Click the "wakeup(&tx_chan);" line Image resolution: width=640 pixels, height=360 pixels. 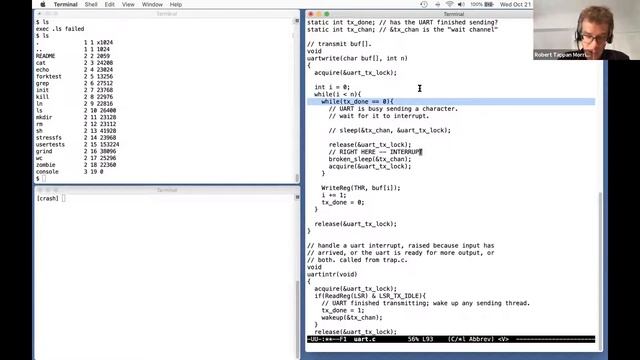click(352, 318)
